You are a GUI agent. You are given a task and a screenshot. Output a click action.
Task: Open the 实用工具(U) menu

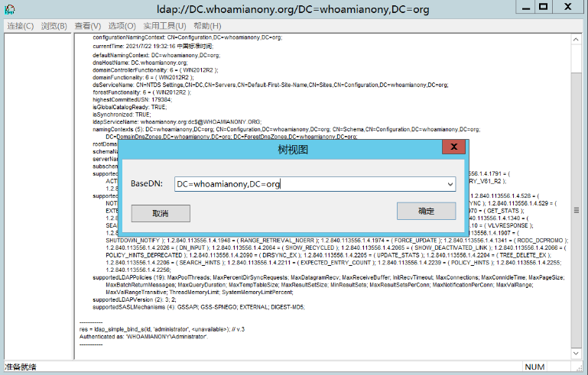click(164, 26)
